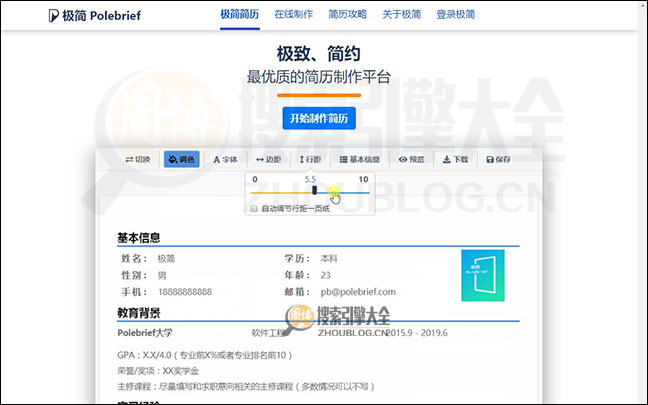Click the age value 23
The width and height of the screenshot is (648, 405).
(325, 275)
